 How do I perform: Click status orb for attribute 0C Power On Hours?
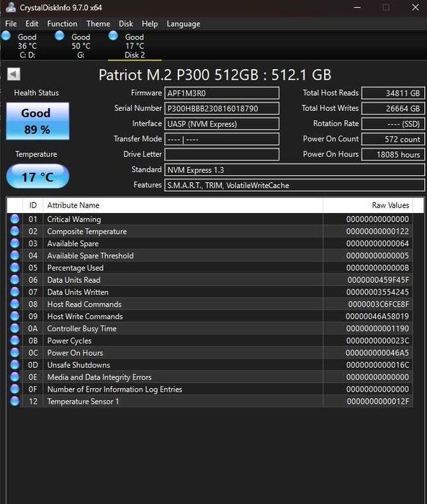(x=15, y=353)
